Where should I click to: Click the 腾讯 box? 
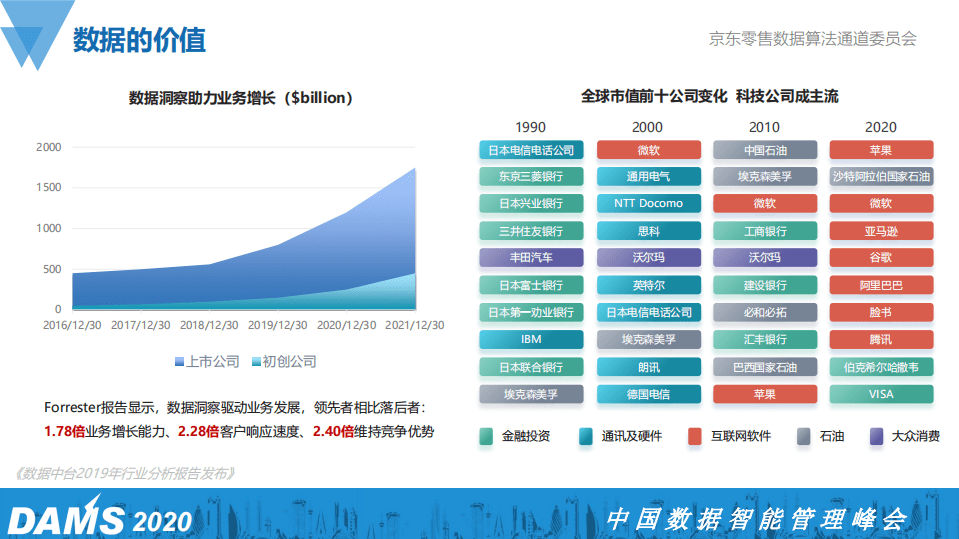point(881,339)
